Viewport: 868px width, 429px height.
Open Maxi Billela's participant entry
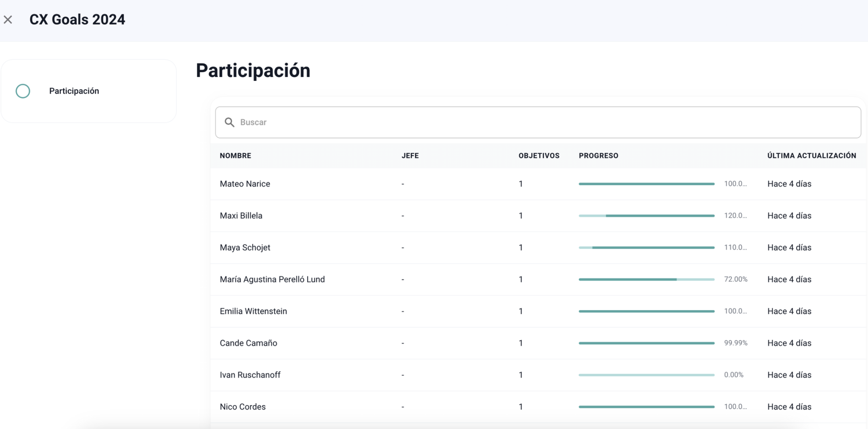pyautogui.click(x=241, y=216)
